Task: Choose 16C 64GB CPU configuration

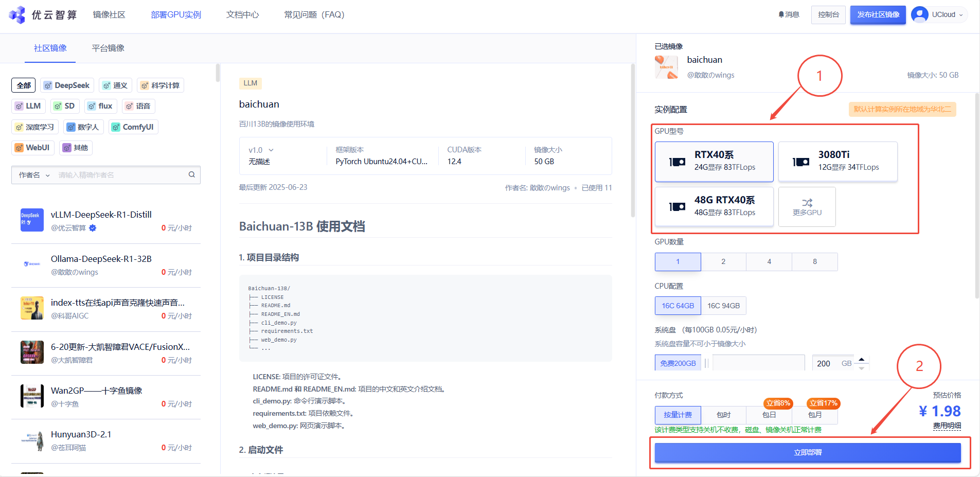Action: pyautogui.click(x=678, y=306)
